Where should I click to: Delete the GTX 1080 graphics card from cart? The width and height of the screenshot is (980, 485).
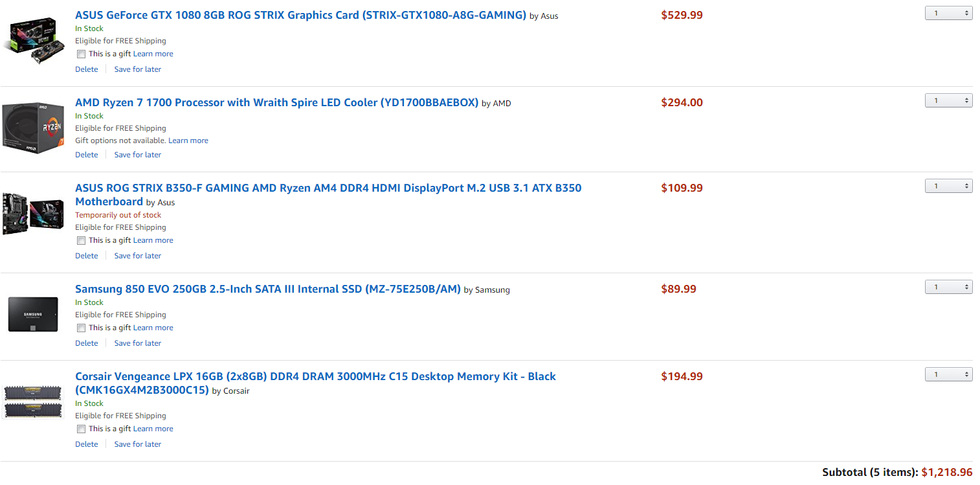87,69
